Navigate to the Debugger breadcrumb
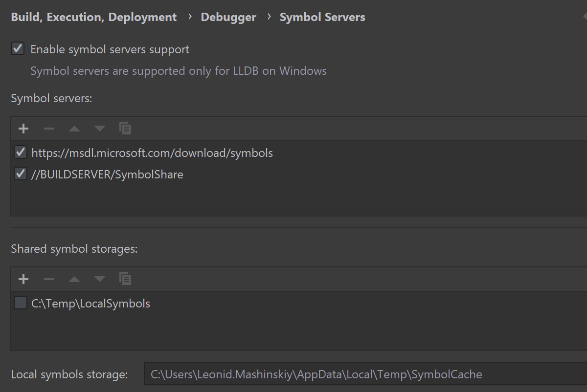The image size is (587, 392). pyautogui.click(x=228, y=17)
